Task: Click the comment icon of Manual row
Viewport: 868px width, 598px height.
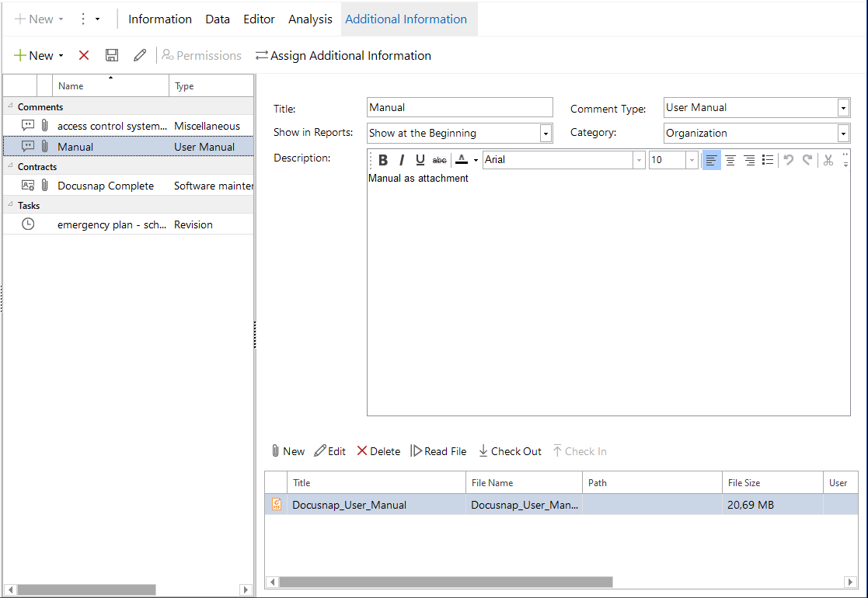Action: tap(28, 147)
